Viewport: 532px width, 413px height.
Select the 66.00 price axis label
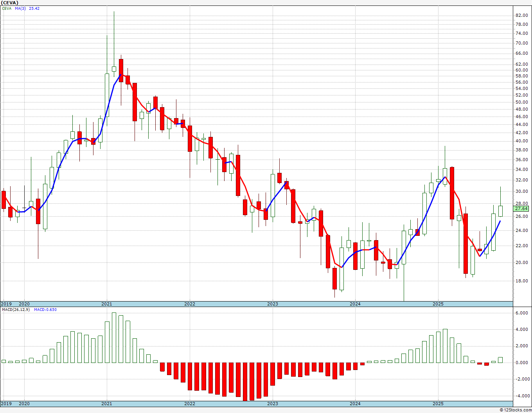tap(522, 53)
